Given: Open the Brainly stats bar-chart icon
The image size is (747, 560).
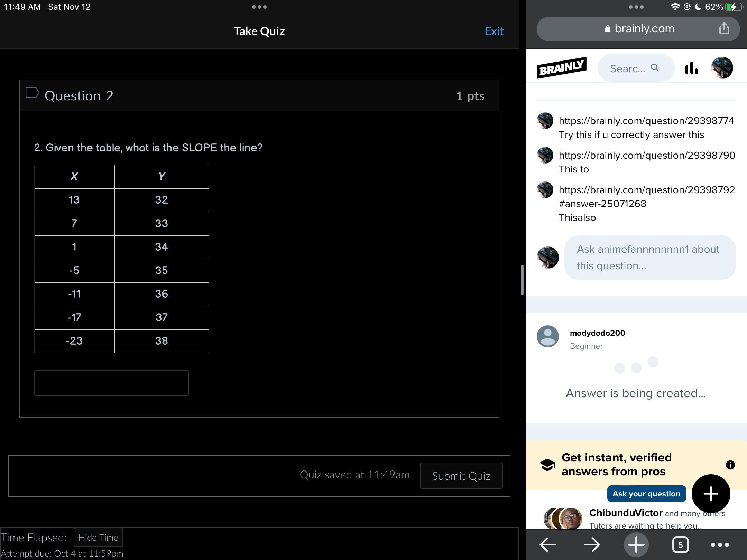Looking at the screenshot, I should [x=691, y=68].
